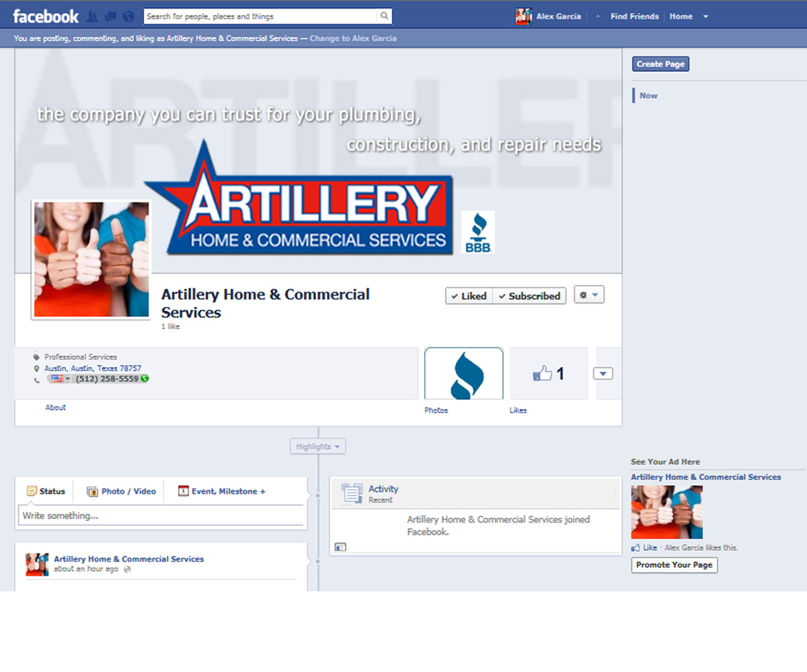Expand the Highlights dropdown

[317, 446]
